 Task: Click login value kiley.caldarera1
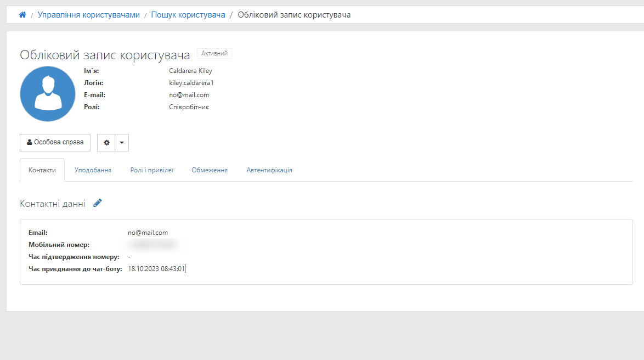click(x=191, y=83)
